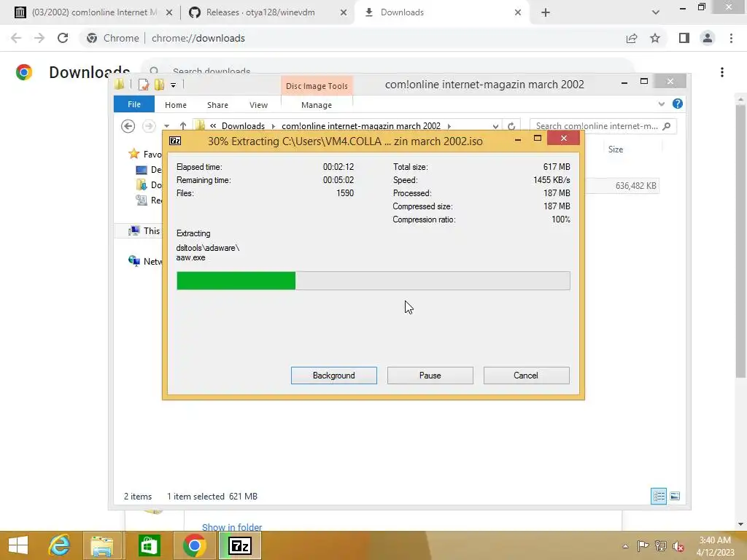This screenshot has width=747, height=560.
Task: Select the Disc Image Tools contextual tab
Action: (317, 86)
